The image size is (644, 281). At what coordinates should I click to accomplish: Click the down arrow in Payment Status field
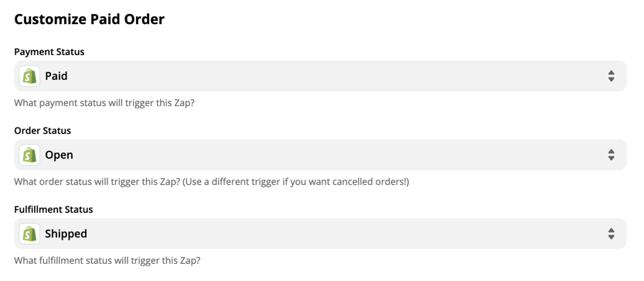[611, 80]
